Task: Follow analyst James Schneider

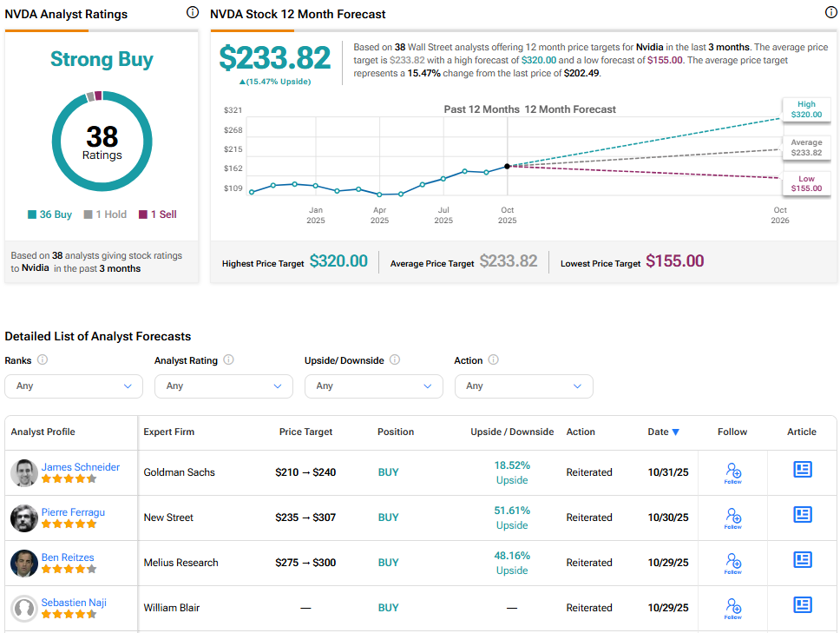Action: click(x=733, y=472)
